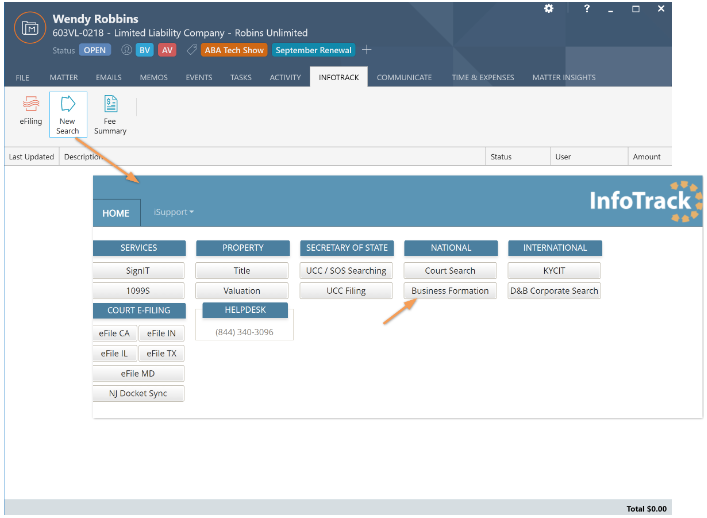Sort by Status column header
Viewport: 707px width, 518px height.
[518, 157]
